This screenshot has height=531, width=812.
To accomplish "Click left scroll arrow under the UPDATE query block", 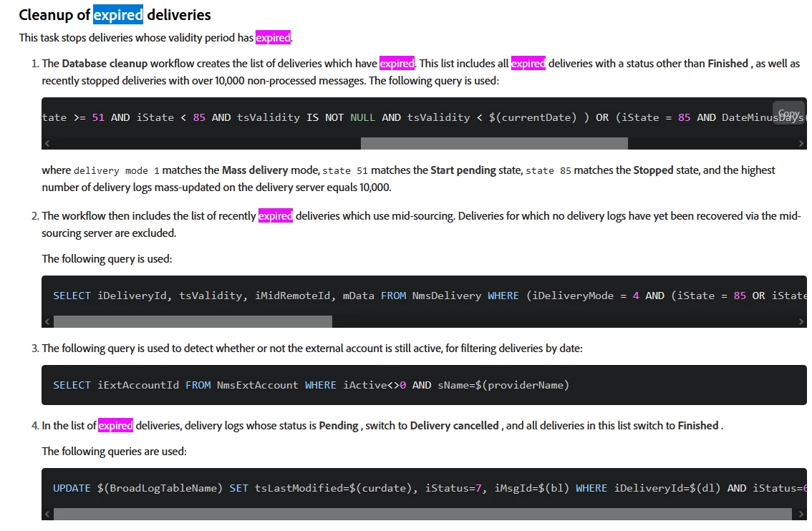I will (x=47, y=514).
